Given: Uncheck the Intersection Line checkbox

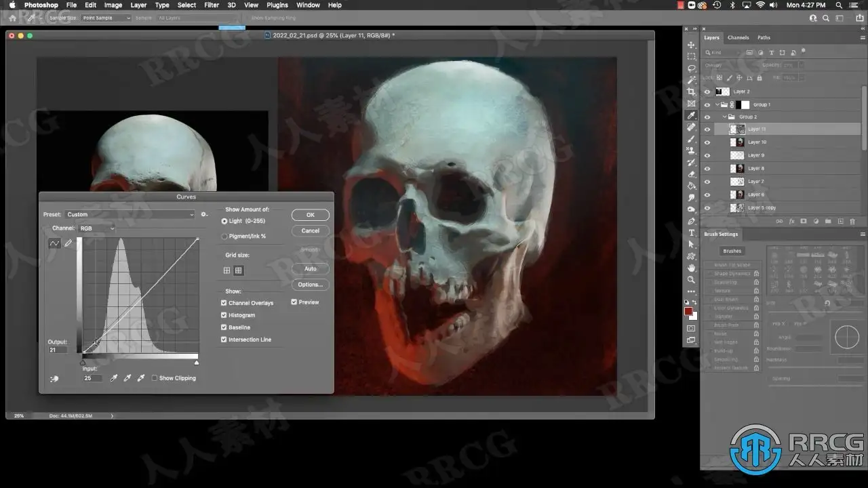Looking at the screenshot, I should point(224,340).
